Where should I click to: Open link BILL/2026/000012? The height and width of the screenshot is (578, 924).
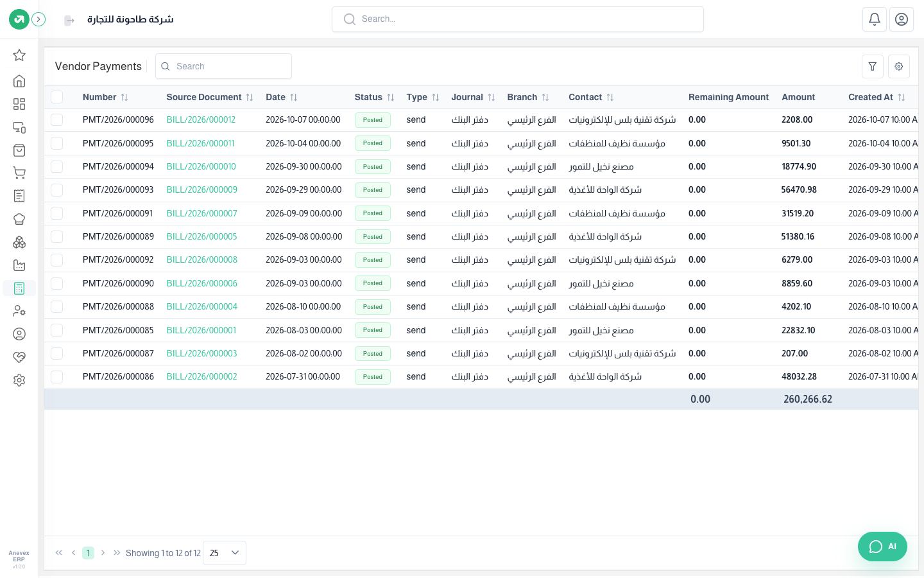(201, 119)
